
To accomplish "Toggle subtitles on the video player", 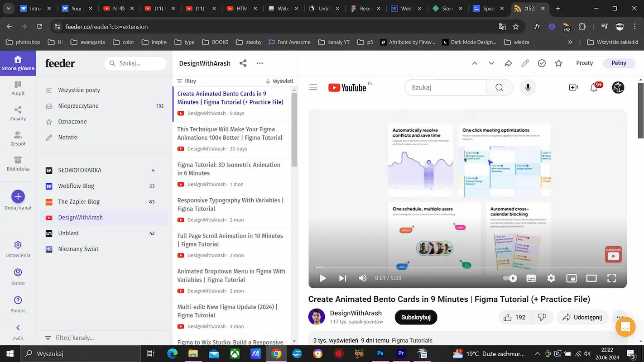I will tap(531, 278).
